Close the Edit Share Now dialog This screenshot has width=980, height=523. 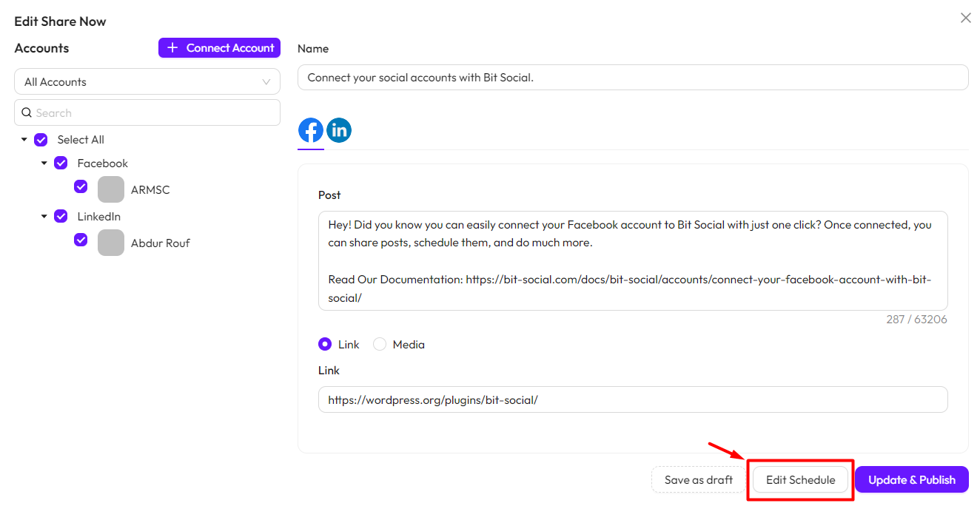click(965, 18)
